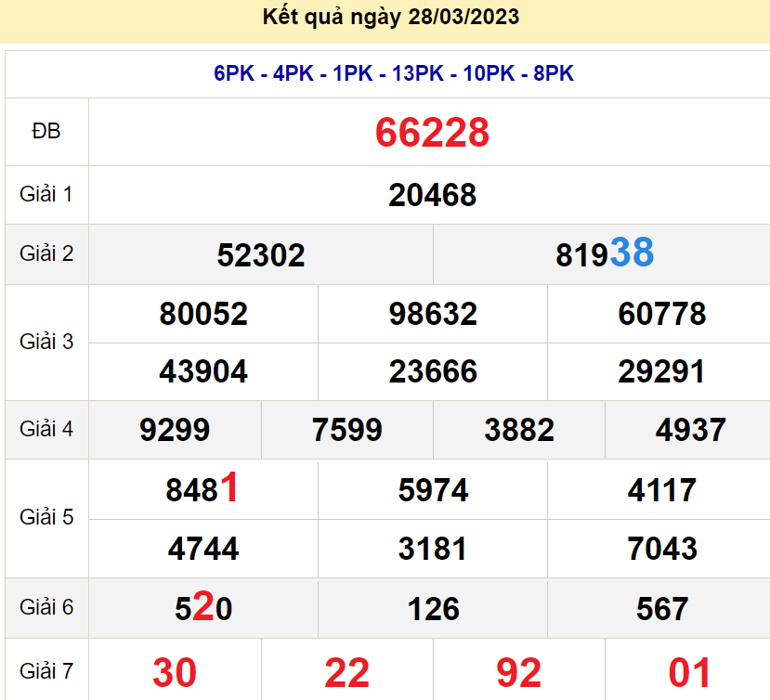
Task: Click the Giải 6 row label
Action: [46, 607]
